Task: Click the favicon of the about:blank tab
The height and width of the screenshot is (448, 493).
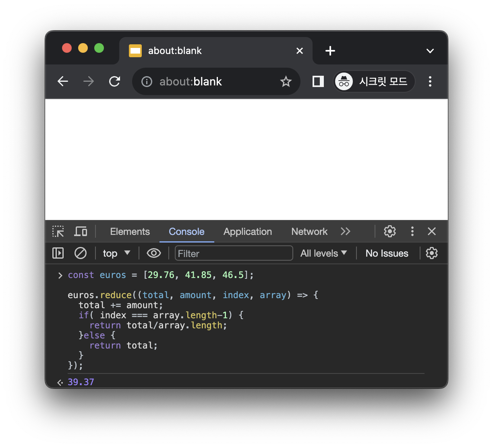Action: [x=135, y=51]
